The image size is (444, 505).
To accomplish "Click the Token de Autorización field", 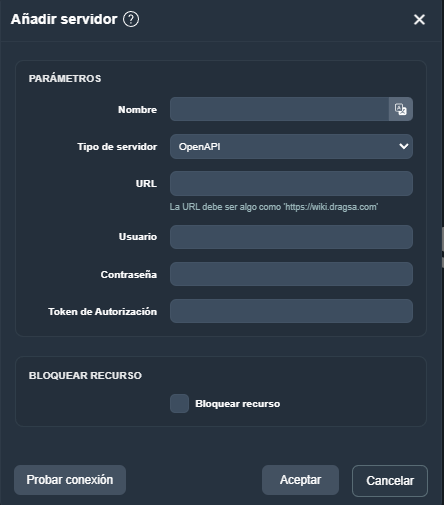I will point(291,311).
